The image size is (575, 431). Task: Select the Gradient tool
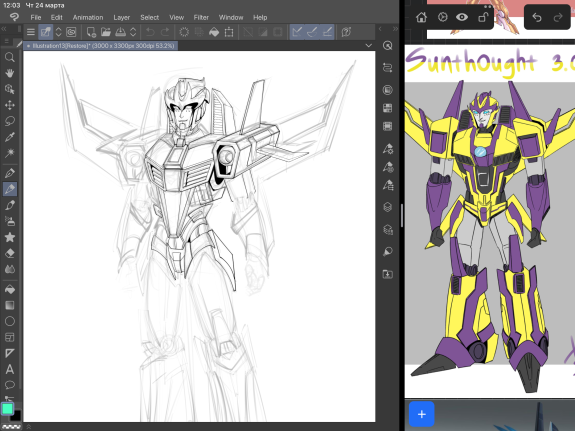pyautogui.click(x=10, y=305)
